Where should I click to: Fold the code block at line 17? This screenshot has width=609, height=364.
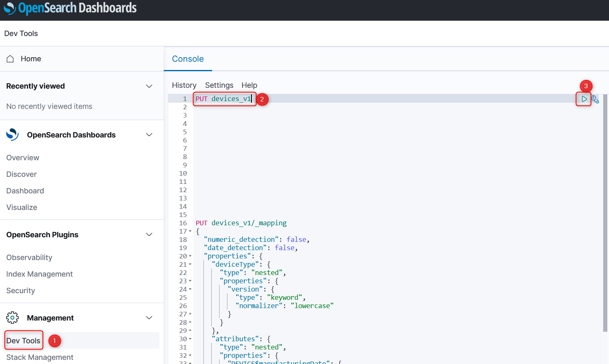tap(190, 231)
